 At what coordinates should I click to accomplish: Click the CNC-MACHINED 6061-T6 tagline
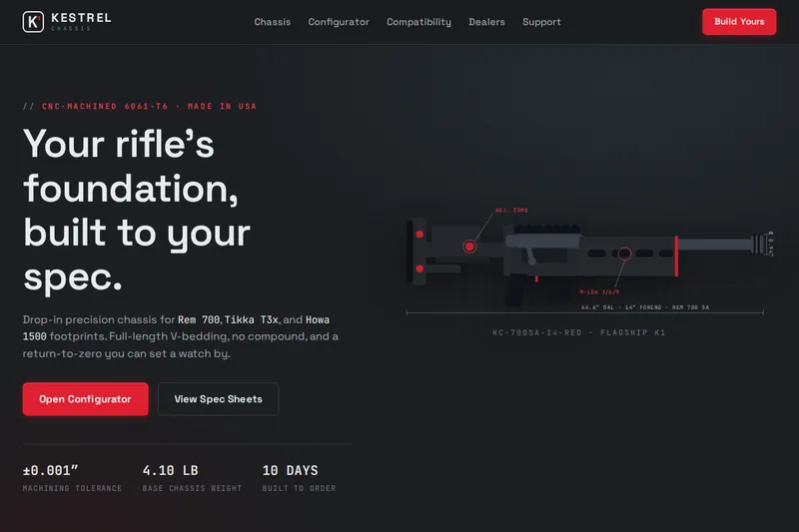140,107
